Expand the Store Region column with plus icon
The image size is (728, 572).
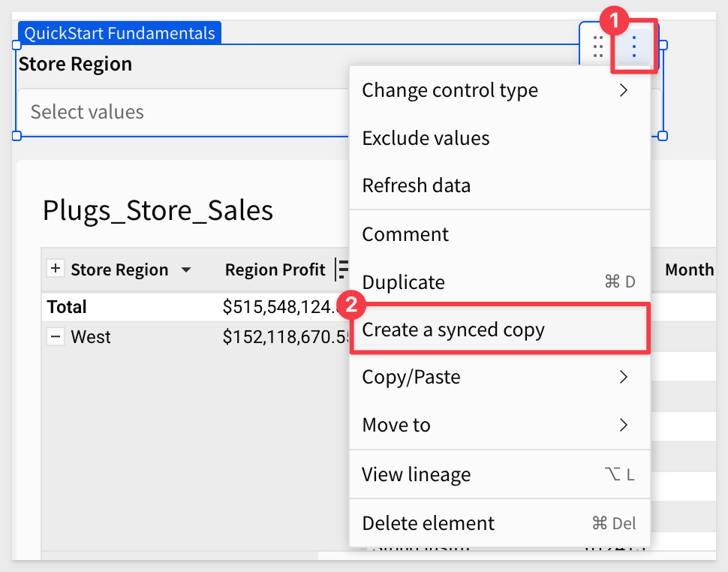[x=55, y=269]
